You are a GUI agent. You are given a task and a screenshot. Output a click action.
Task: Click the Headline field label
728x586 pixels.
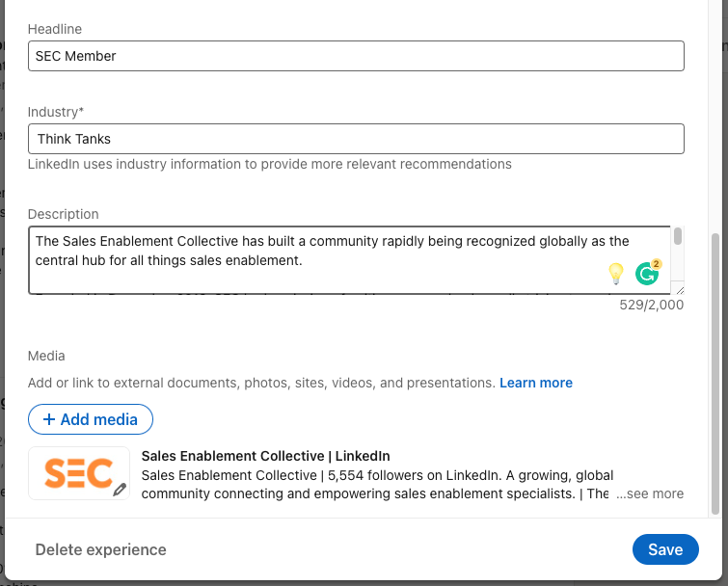(x=55, y=29)
